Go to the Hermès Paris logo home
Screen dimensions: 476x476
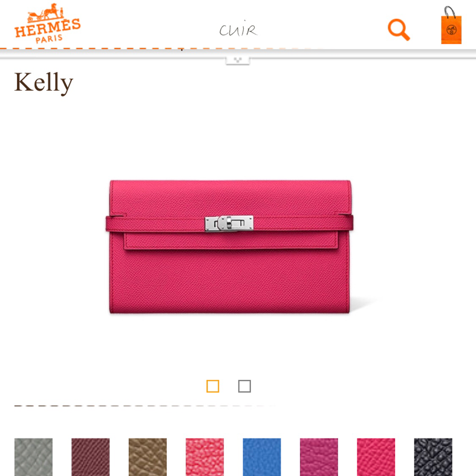[x=47, y=24]
